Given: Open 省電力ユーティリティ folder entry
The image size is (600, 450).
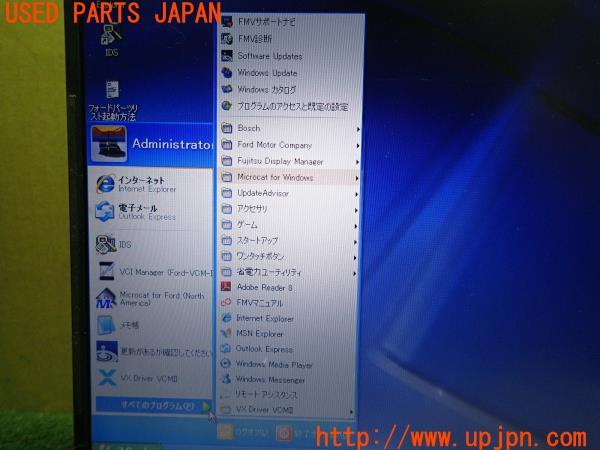Looking at the screenshot, I should pos(289,272).
